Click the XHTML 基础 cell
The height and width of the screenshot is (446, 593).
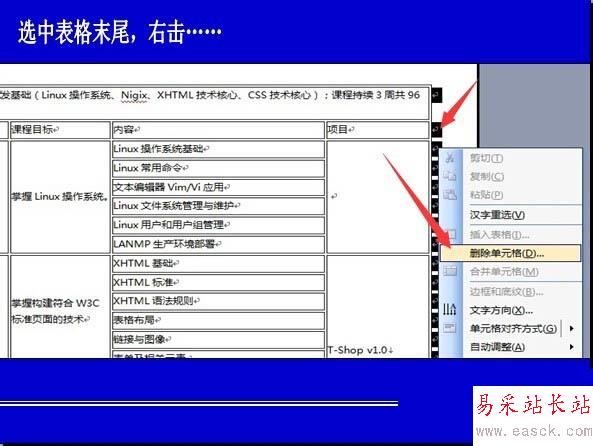(x=218, y=264)
